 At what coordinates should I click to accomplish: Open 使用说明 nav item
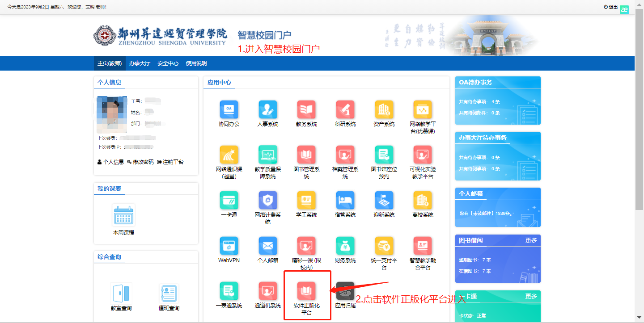pyautogui.click(x=196, y=63)
